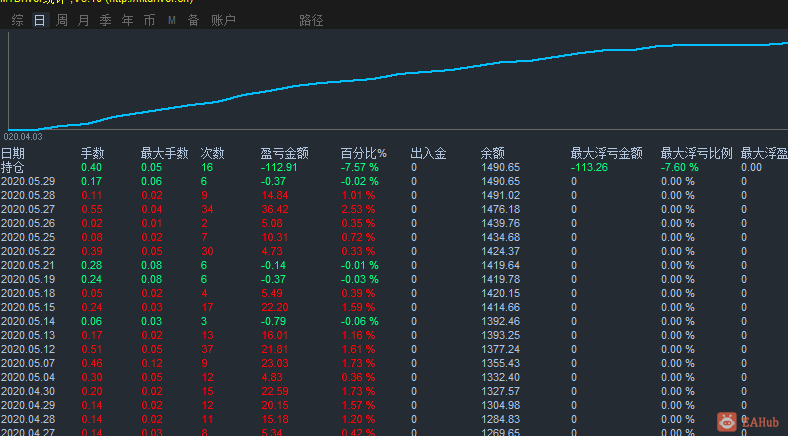Select the M tab
Screen dimensions: 788x437
click(x=172, y=20)
